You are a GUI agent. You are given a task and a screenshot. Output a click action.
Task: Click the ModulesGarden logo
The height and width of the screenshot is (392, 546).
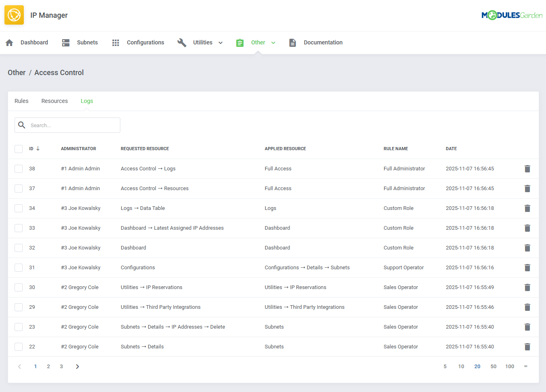pyautogui.click(x=512, y=15)
